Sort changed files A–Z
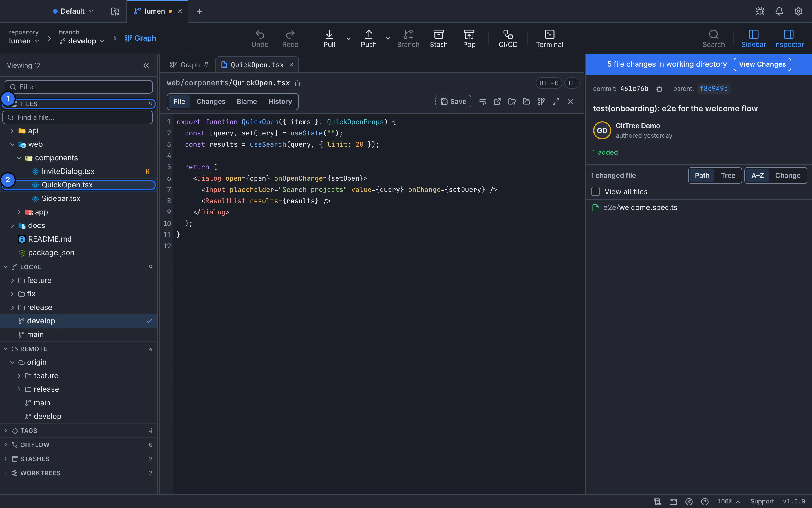 (757, 175)
